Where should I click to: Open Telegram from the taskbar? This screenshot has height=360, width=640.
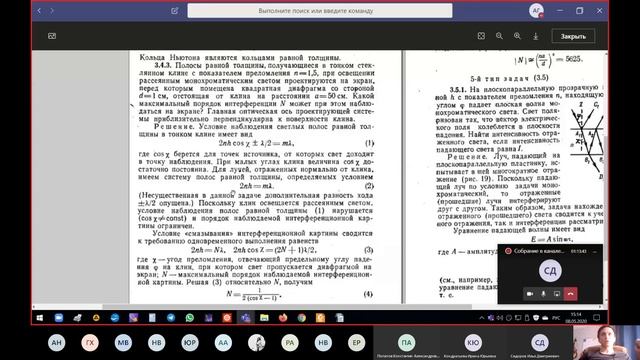click(x=171, y=318)
